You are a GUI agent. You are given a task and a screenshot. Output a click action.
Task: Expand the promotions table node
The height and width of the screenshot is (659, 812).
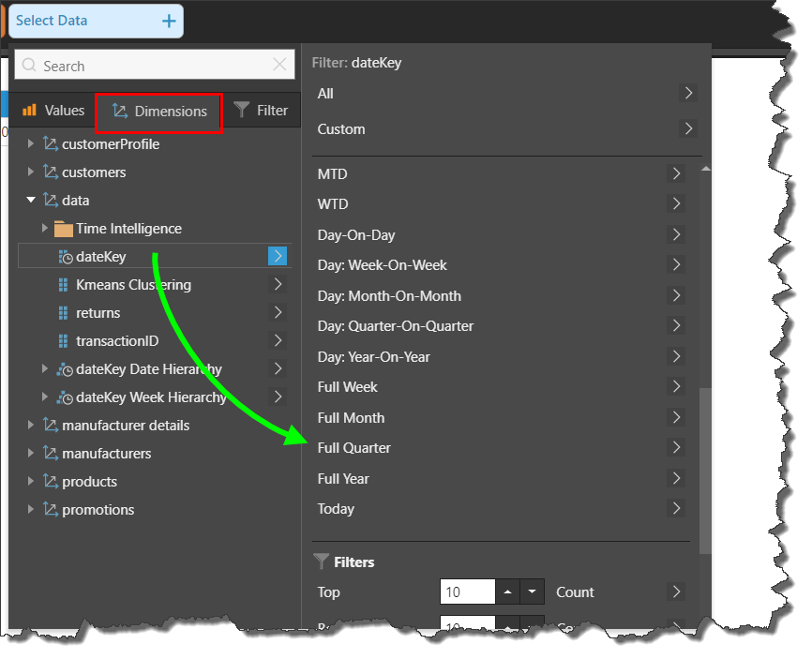(31, 510)
